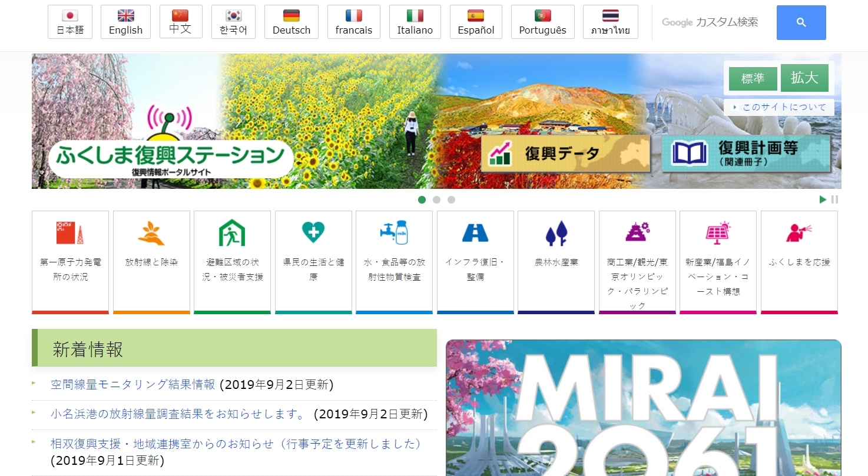
Task: Open 商工業/観光/東京オリンピック category
Action: coord(637,262)
